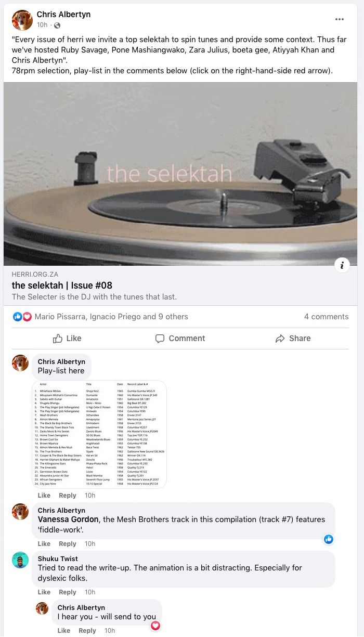Reply to Shuku Twist's comment

(x=67, y=592)
